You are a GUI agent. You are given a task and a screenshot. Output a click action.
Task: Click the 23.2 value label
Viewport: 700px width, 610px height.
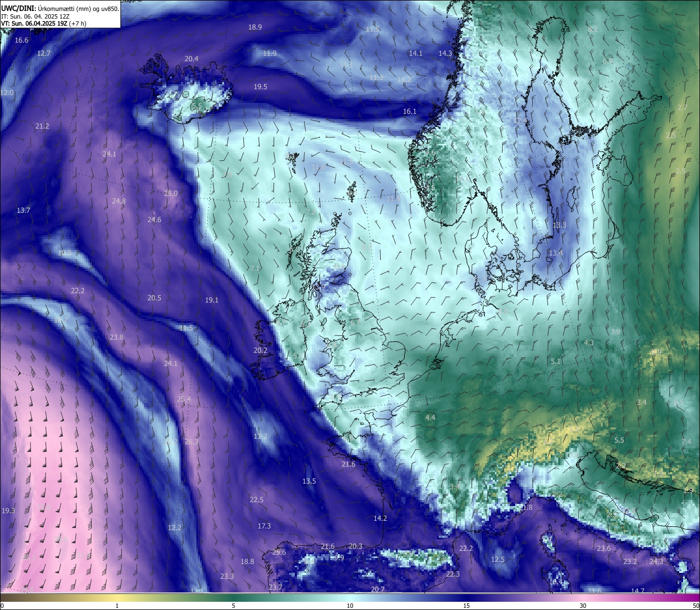(630, 561)
